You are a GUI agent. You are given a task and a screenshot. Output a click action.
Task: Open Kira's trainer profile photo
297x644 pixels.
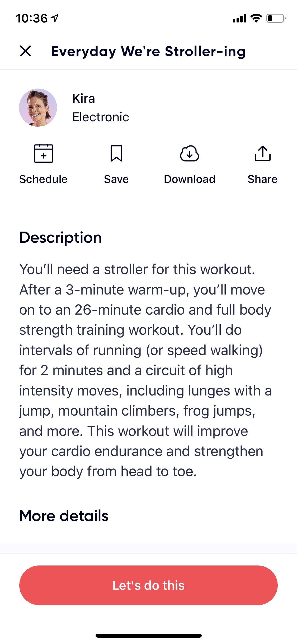pyautogui.click(x=38, y=108)
